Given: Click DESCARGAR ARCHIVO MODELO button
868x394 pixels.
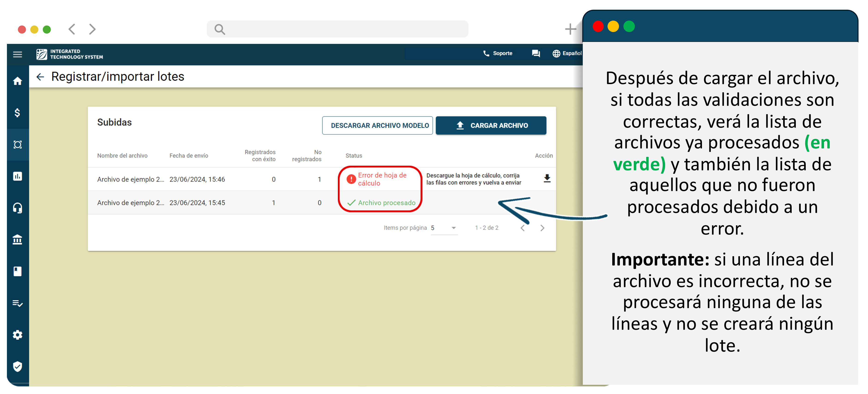Looking at the screenshot, I should click(378, 126).
